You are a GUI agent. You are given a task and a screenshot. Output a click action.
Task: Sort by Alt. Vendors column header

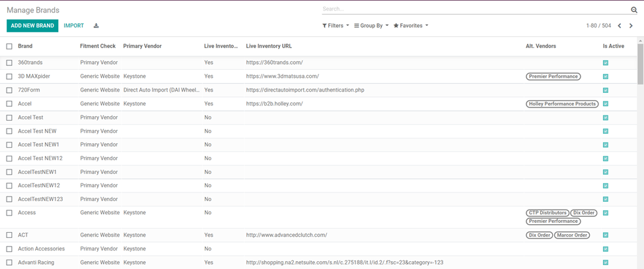(540, 46)
